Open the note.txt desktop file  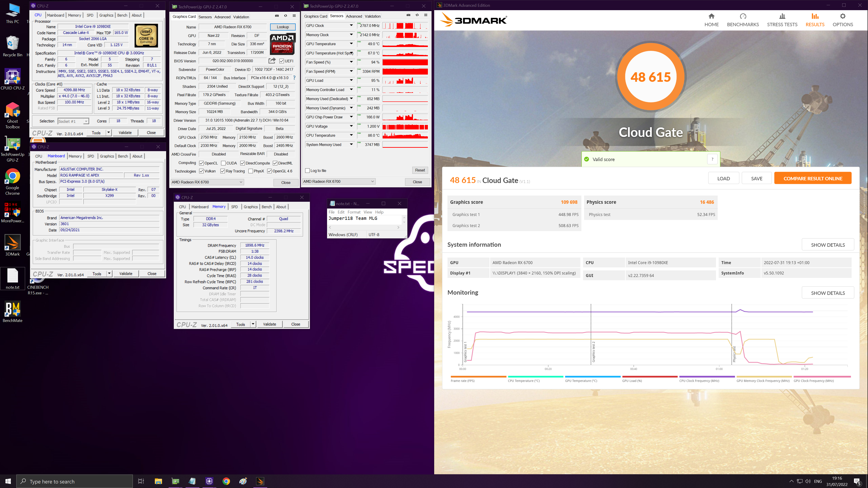click(12, 279)
